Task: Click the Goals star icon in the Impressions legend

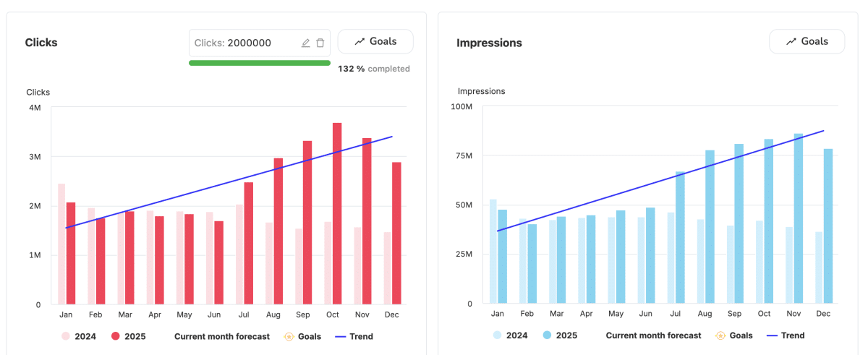Action: pos(720,335)
